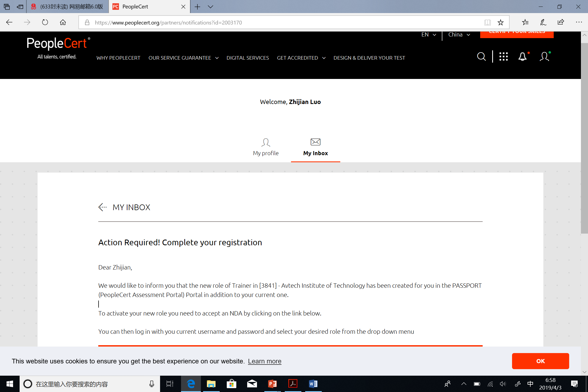Image resolution: width=588 pixels, height=392 pixels.
Task: Open Task View on the taskbar
Action: tap(170, 384)
